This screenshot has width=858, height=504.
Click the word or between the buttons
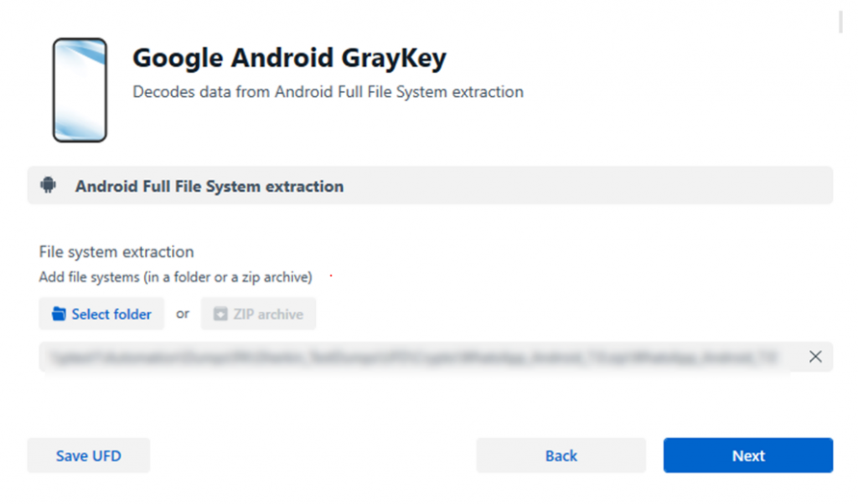[183, 314]
